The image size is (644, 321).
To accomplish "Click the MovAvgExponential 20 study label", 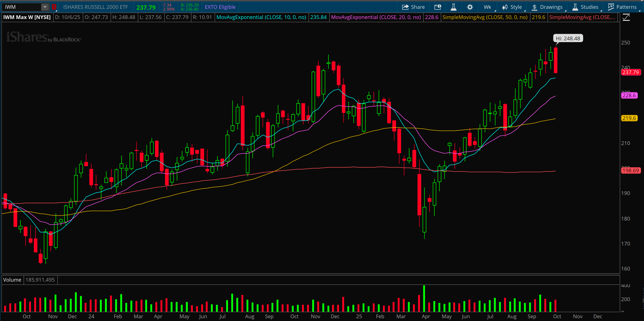I will pos(376,17).
